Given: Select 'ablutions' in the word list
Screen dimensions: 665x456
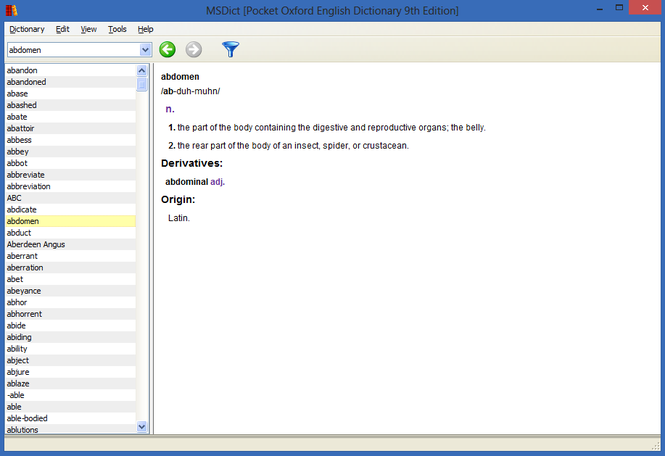Looking at the screenshot, I should [x=70, y=429].
